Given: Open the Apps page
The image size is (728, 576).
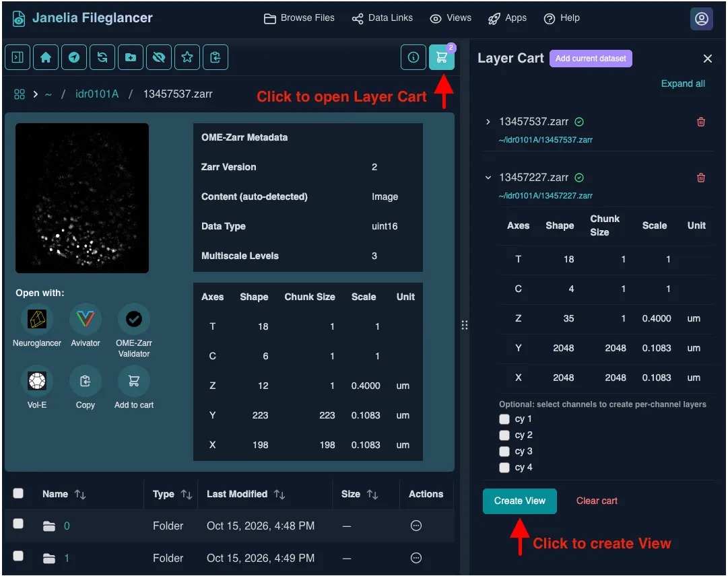Looking at the screenshot, I should [x=507, y=18].
